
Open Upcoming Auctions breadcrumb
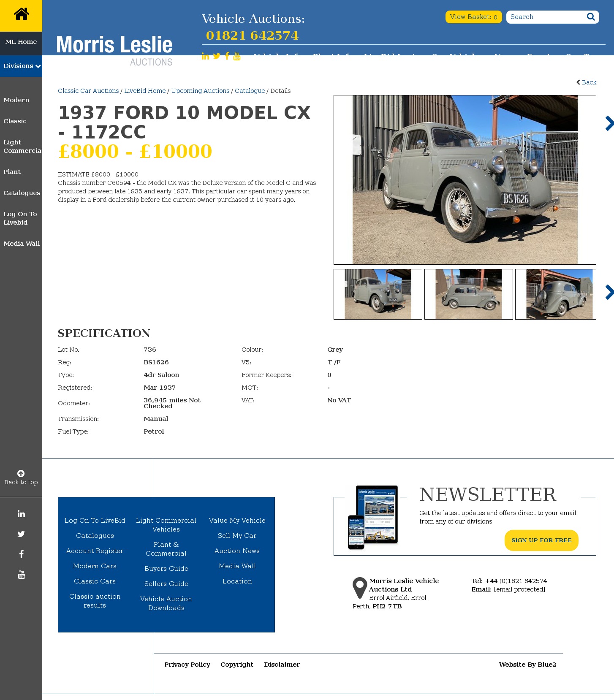click(x=200, y=91)
